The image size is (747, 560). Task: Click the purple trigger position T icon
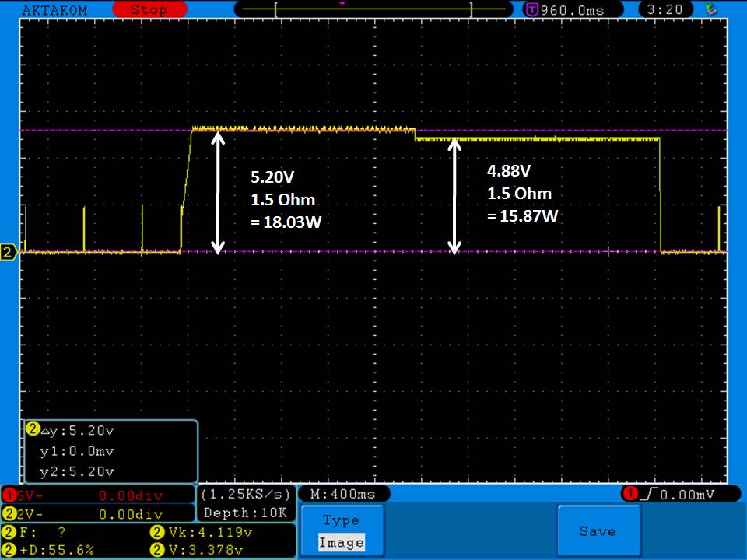[x=532, y=10]
